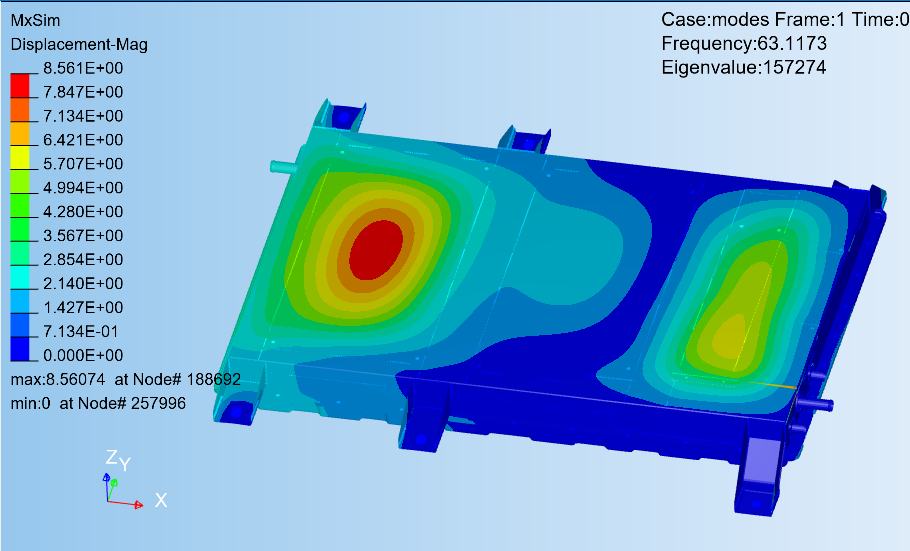910x551 pixels.
Task: Click the legend value 7.134E-01
Action: pos(81,331)
